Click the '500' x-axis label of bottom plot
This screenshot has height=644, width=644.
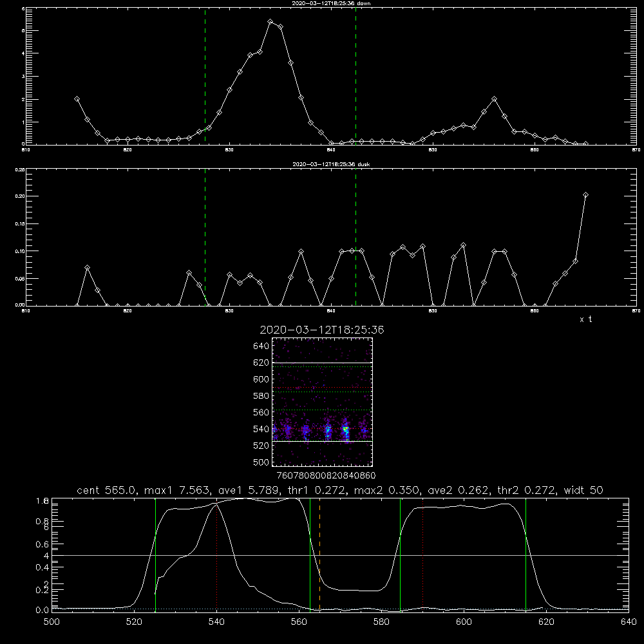52,622
